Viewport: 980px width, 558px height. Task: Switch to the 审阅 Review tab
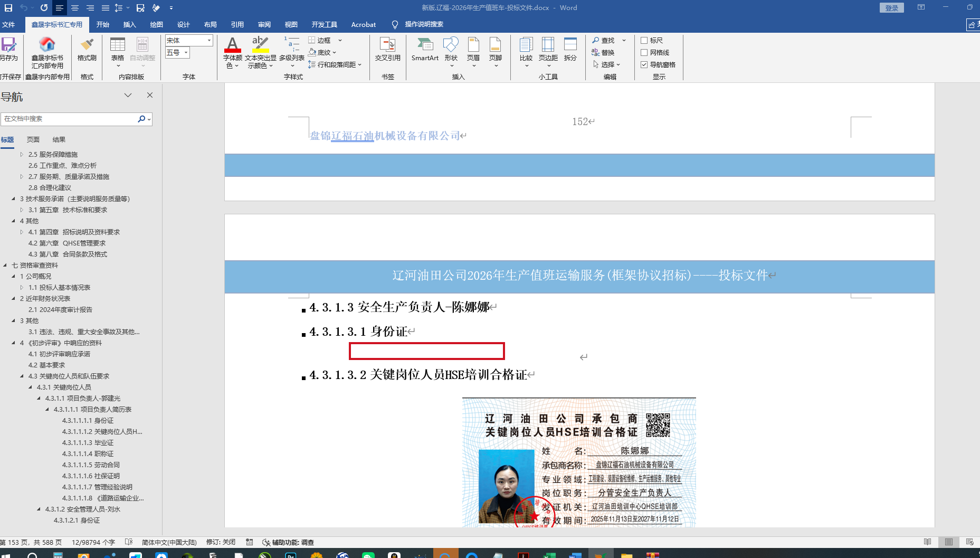(x=264, y=24)
